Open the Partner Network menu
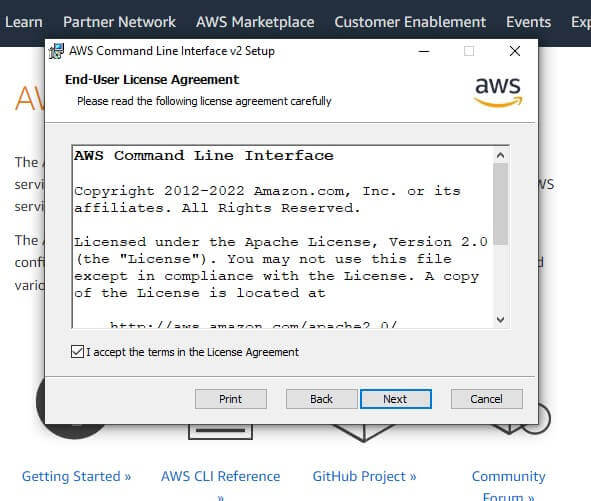The width and height of the screenshot is (591, 501). click(x=119, y=22)
